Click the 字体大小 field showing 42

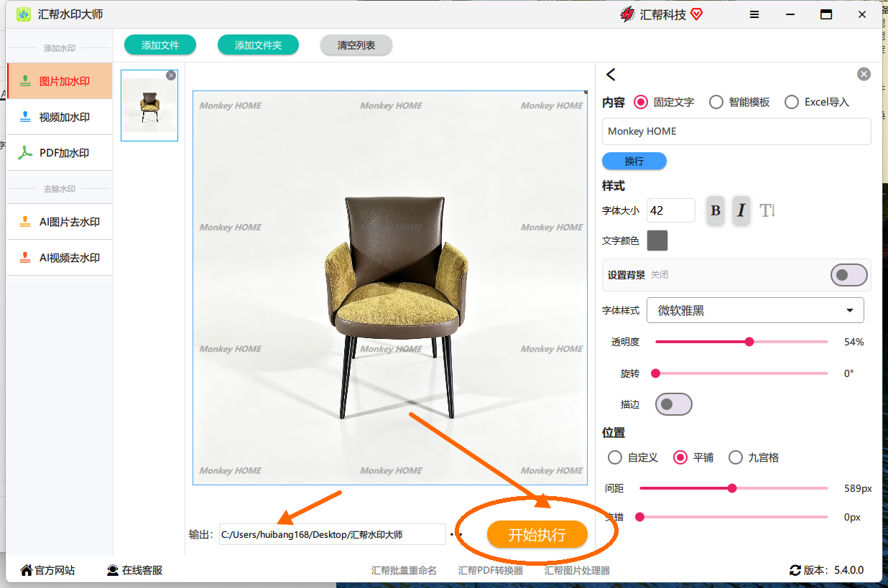[x=671, y=210]
